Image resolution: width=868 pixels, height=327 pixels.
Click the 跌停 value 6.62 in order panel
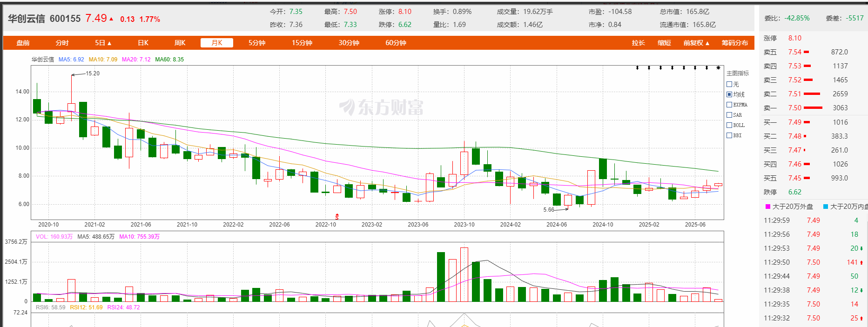tap(794, 192)
